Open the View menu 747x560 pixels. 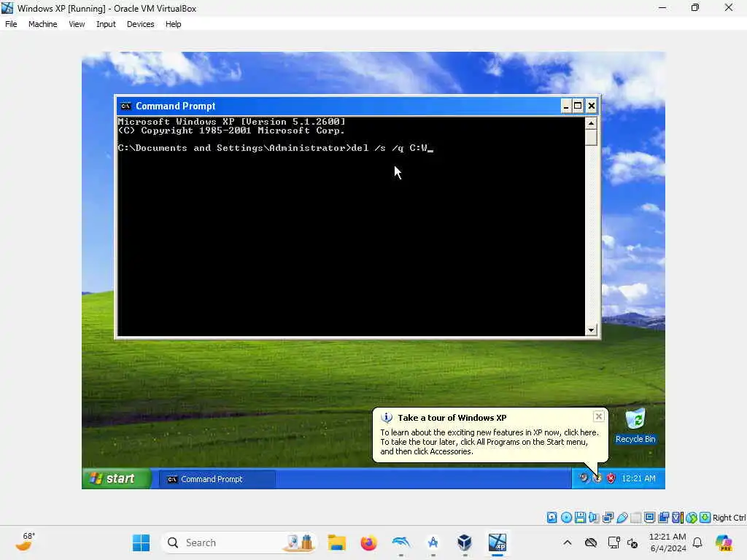76,24
